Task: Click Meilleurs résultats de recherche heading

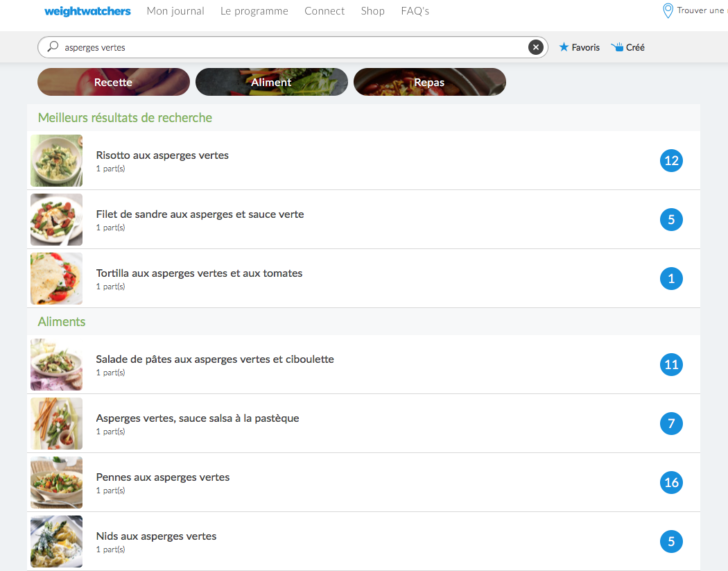Action: coord(125,117)
